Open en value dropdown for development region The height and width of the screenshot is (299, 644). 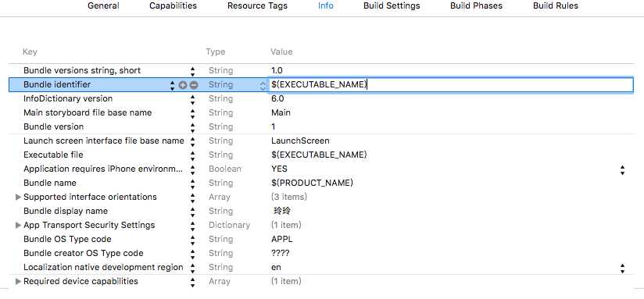point(623,268)
